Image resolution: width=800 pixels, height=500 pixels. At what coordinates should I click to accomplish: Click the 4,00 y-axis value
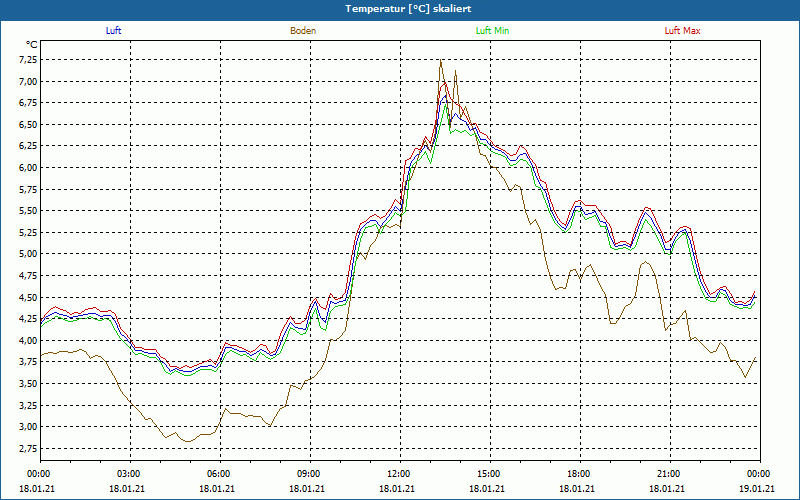click(x=28, y=340)
